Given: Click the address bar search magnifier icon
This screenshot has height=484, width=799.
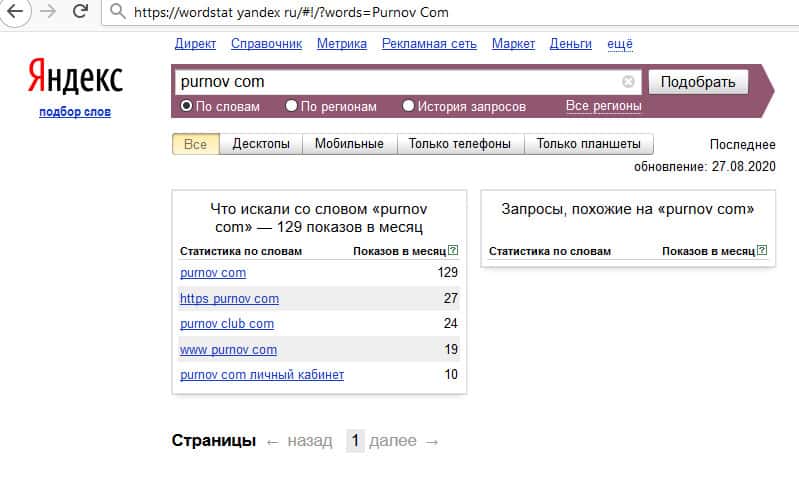Looking at the screenshot, I should coord(118,13).
